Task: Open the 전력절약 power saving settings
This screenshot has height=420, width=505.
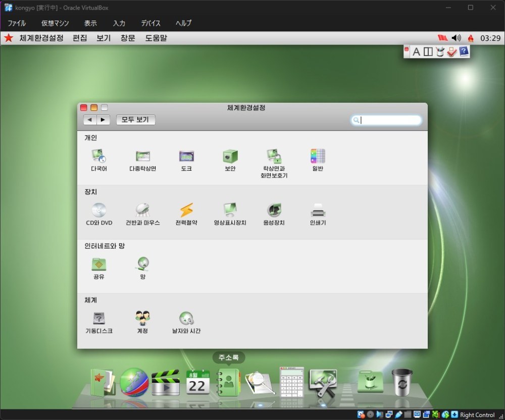Action: [186, 214]
